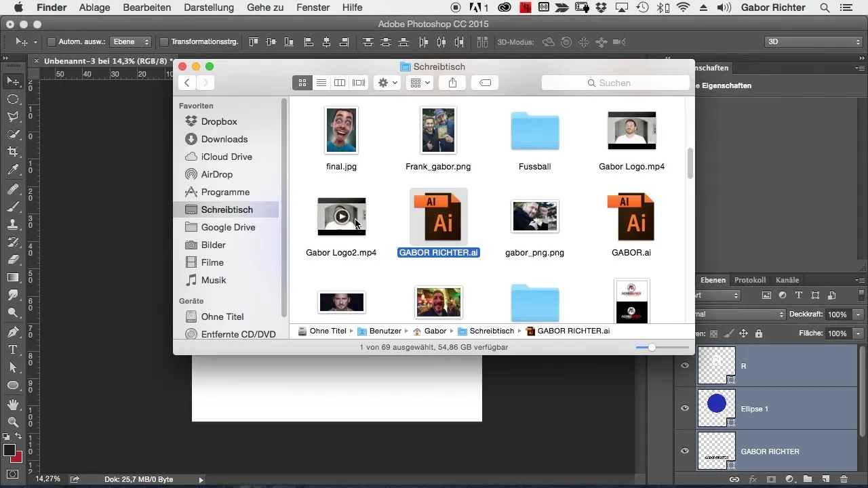Image resolution: width=868 pixels, height=488 pixels.
Task: Add a layer mask
Action: coord(771,479)
